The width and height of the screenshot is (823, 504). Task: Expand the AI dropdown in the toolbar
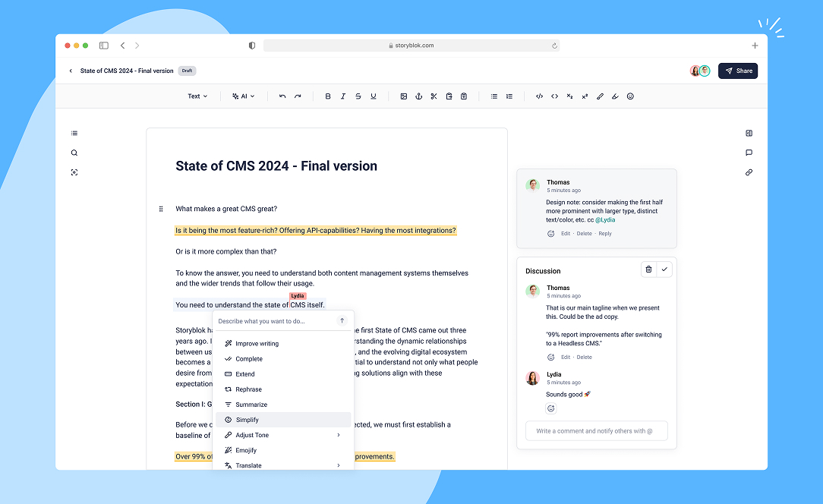pos(243,96)
